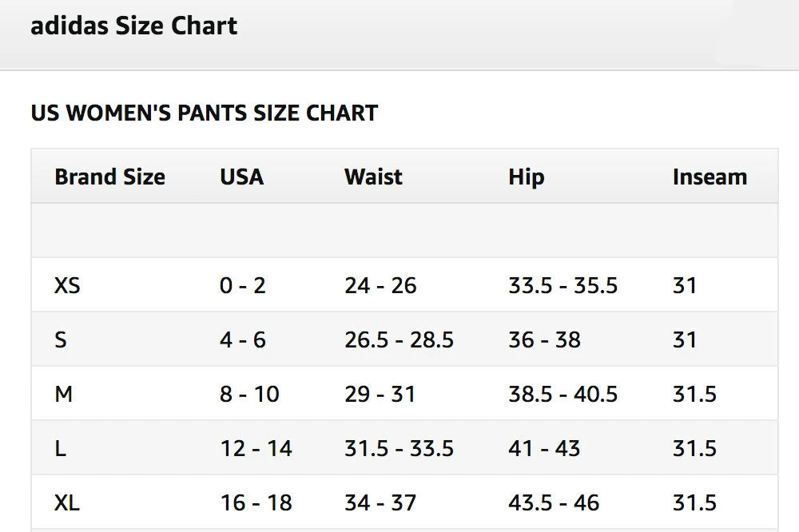Select USA size 12 - 14 cell
799x532 pixels.
coord(256,448)
